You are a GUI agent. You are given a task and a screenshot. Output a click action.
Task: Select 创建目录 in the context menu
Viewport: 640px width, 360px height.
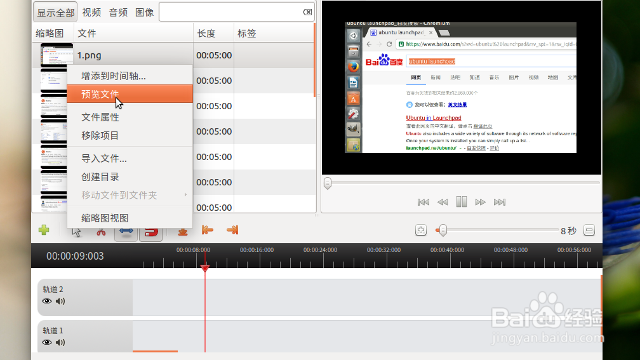(130, 177)
